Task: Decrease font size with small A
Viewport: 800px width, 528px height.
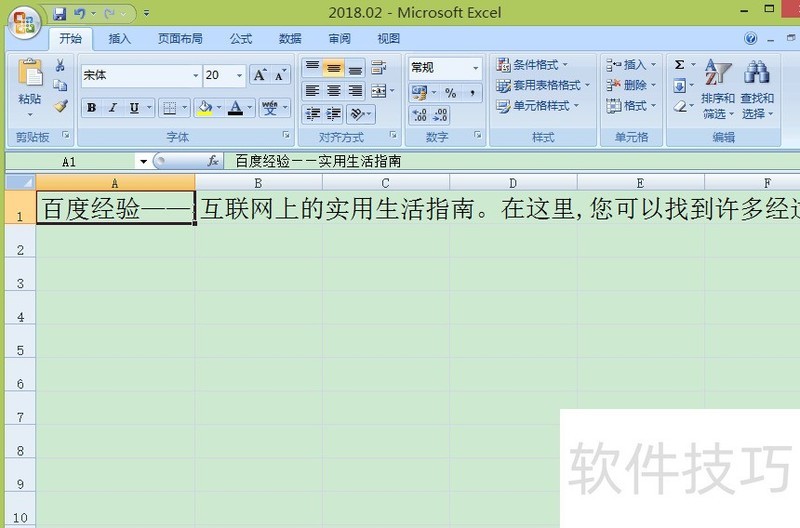Action: [280, 76]
